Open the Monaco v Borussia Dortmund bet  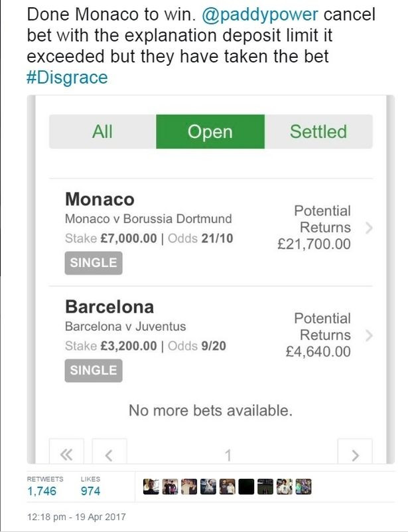click(149, 219)
